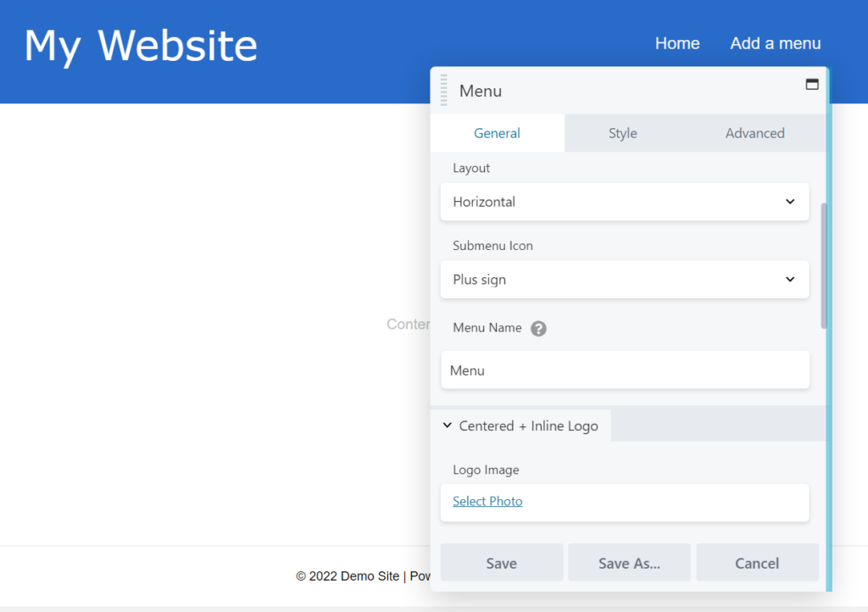Viewport: 868px width, 612px height.
Task: Switch to the Style tab
Action: tap(622, 133)
